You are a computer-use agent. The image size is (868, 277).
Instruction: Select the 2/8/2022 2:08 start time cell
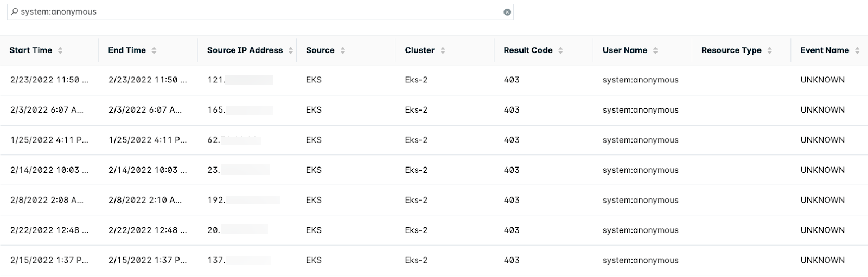[47, 200]
